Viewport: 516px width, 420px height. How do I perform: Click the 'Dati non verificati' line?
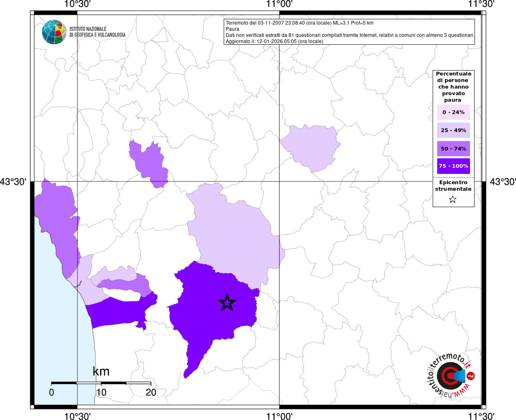tap(350, 35)
